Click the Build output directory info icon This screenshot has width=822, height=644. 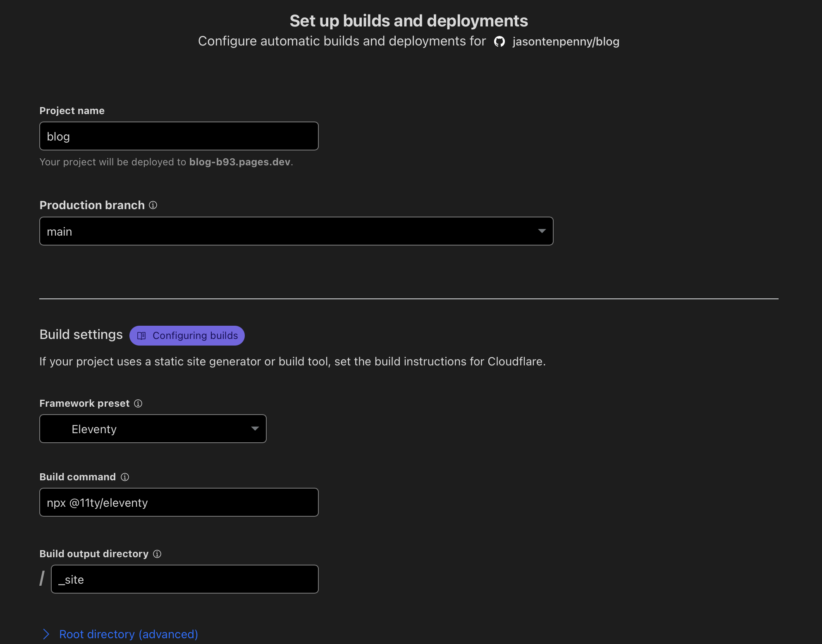[x=158, y=554]
